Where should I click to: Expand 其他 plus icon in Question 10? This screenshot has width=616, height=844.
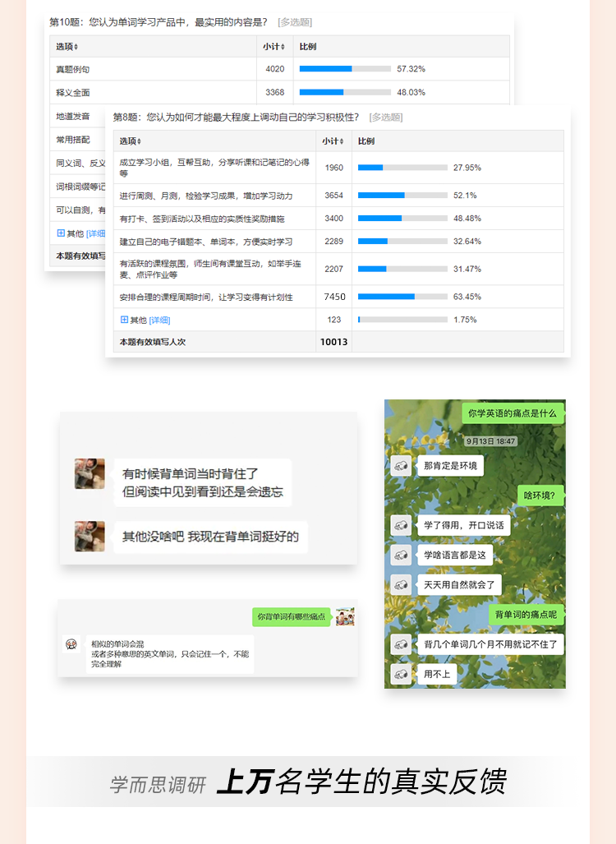[61, 233]
